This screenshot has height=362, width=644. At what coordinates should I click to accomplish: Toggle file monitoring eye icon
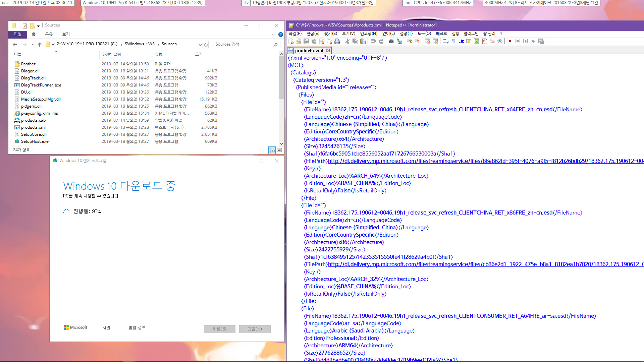(x=500, y=41)
